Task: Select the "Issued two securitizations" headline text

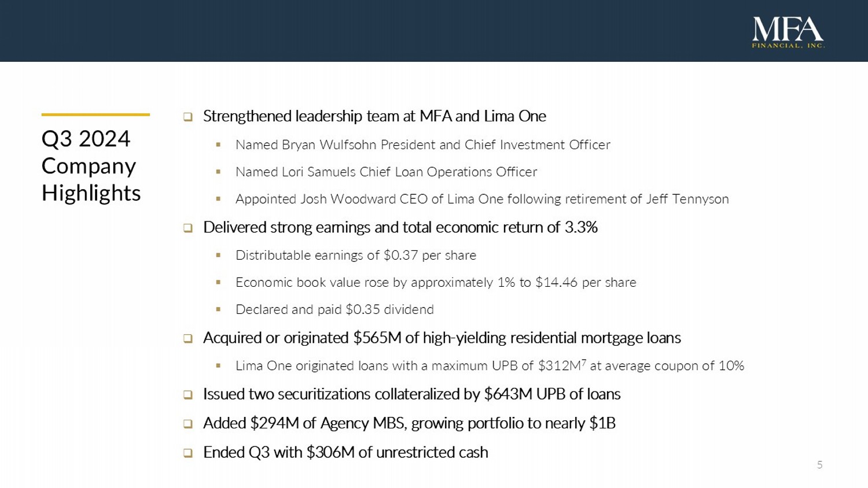Action: 411,394
